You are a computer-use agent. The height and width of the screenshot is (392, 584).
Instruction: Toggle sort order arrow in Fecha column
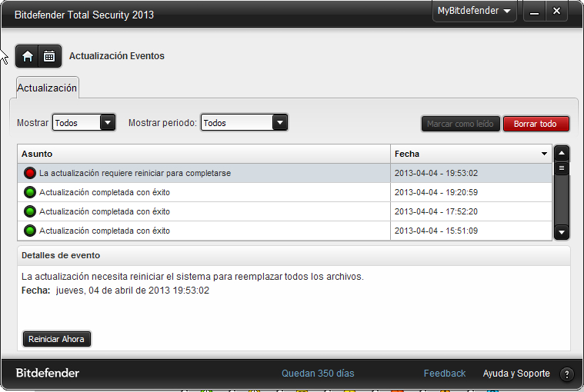[544, 154]
